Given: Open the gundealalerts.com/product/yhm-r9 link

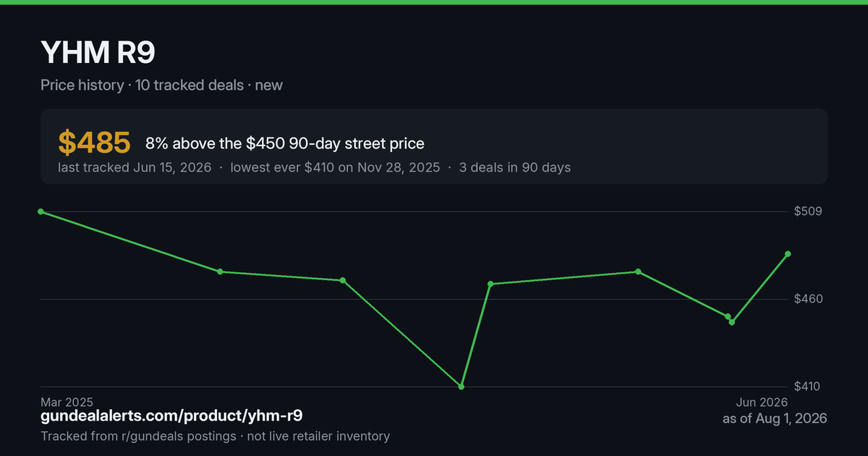Looking at the screenshot, I should tap(171, 416).
